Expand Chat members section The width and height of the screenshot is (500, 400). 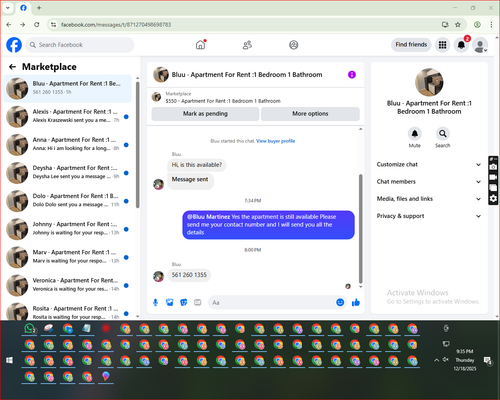429,182
